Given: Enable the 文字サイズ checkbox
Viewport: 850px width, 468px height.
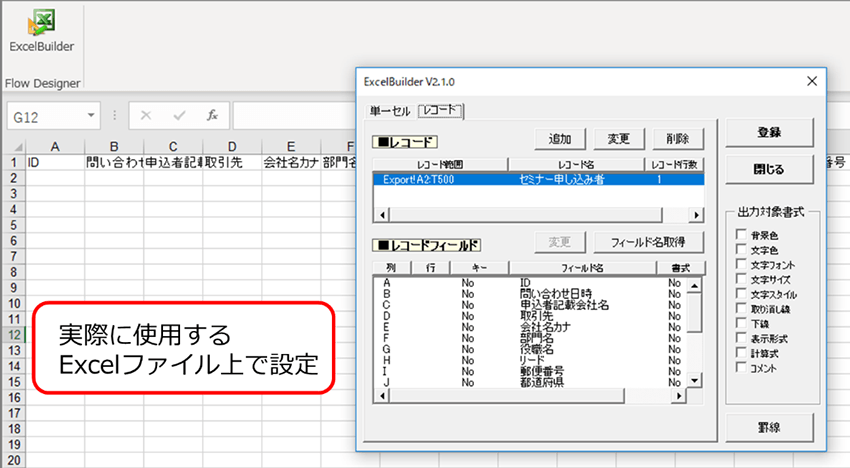Looking at the screenshot, I should pos(741,279).
